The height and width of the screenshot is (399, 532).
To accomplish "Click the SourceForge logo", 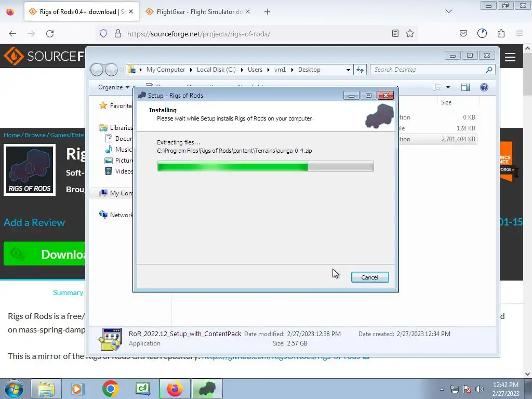I will click(x=44, y=56).
